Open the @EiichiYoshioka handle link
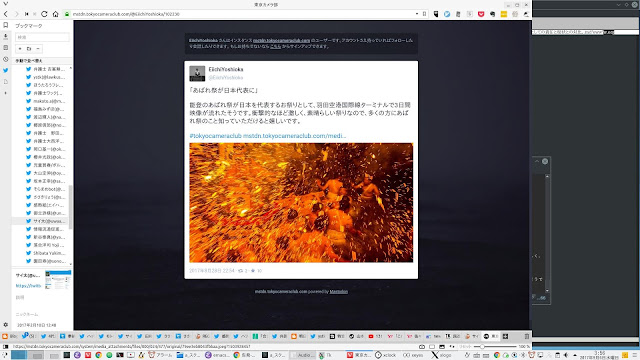 [x=226, y=78]
